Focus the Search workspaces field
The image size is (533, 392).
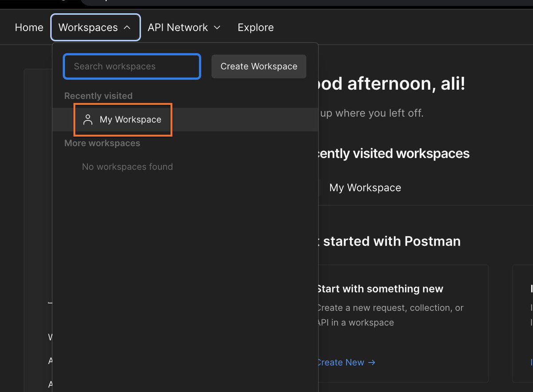pyautogui.click(x=132, y=67)
